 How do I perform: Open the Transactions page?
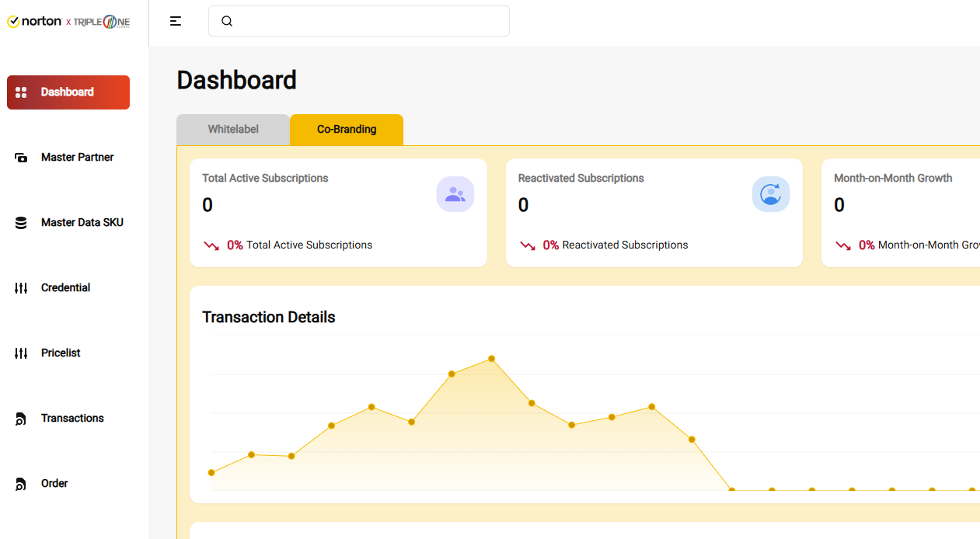click(72, 419)
